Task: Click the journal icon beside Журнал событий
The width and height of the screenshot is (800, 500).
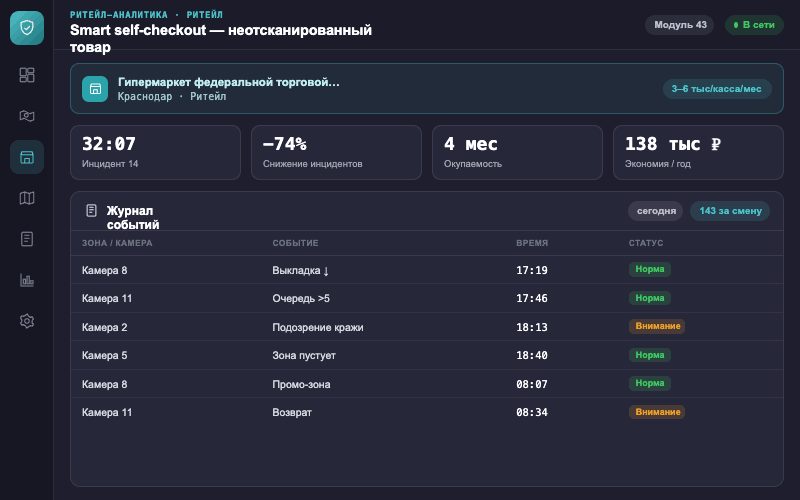Action: click(91, 210)
